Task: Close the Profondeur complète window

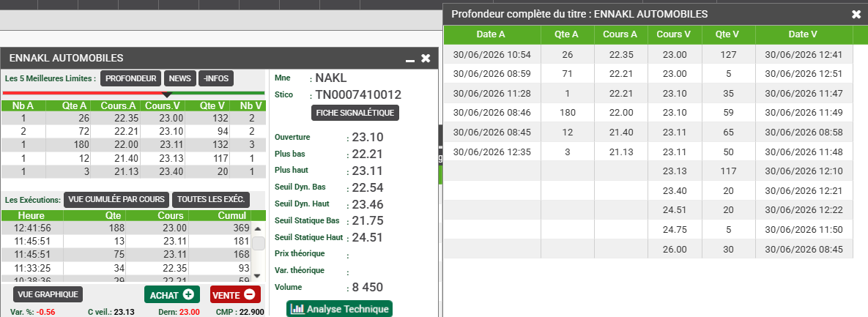Action: coord(856,15)
